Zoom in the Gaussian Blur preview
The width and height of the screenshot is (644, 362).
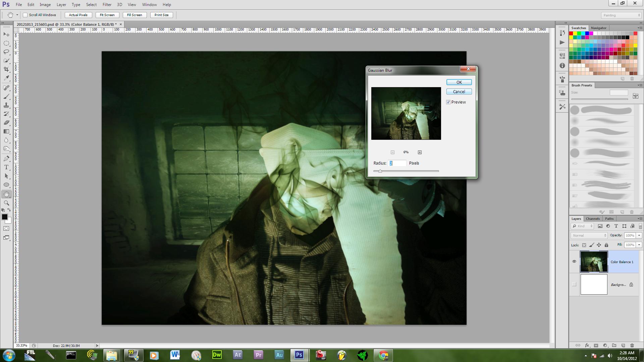tap(420, 153)
